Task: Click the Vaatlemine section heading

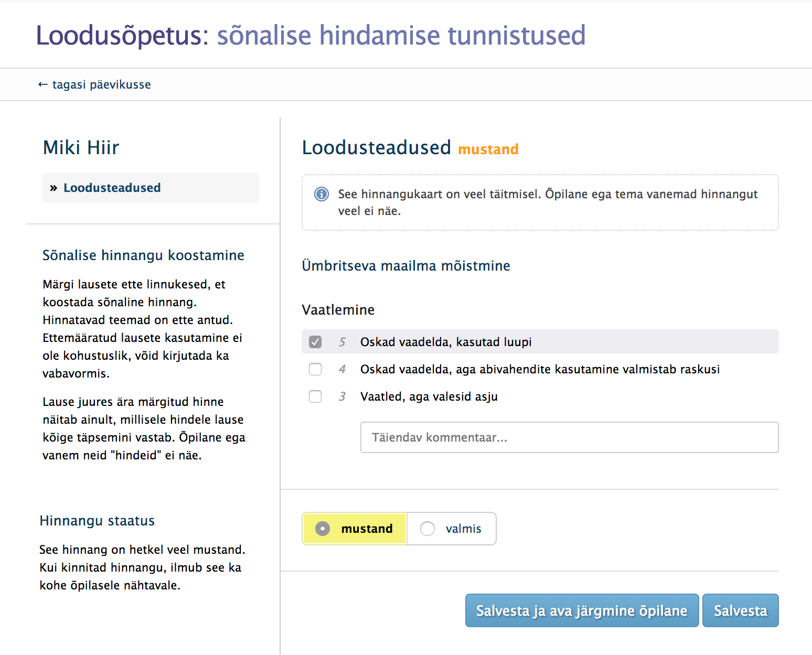Action: click(x=338, y=310)
